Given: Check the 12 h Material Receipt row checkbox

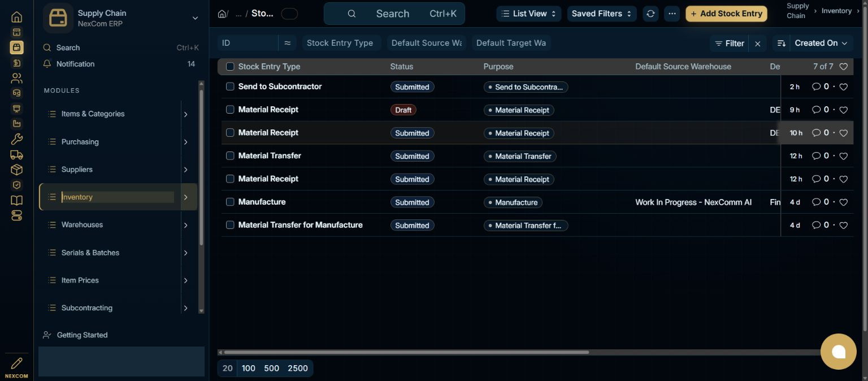Looking at the screenshot, I should coord(230,179).
